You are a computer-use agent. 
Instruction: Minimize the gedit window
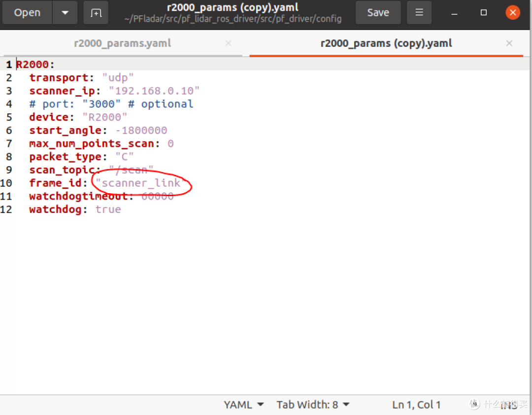point(454,13)
